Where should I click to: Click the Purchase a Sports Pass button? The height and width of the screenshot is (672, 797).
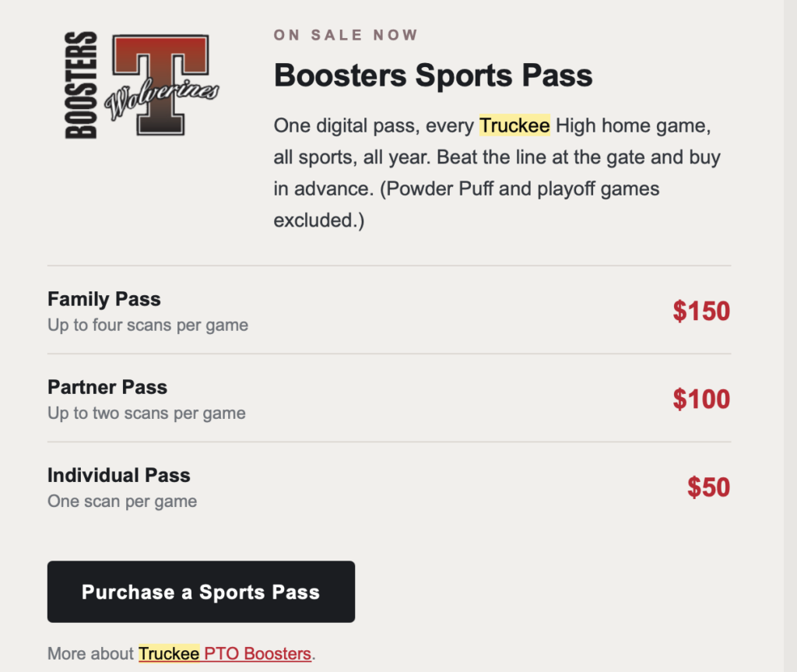coord(201,592)
